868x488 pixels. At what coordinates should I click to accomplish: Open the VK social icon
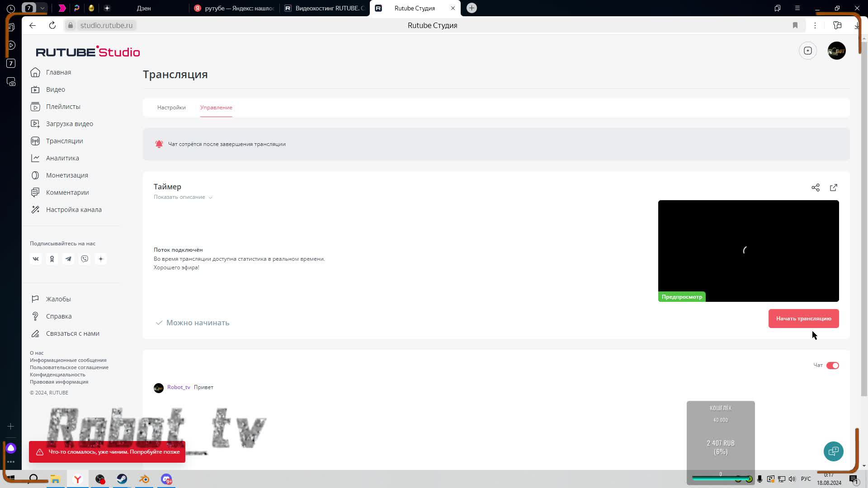click(36, 259)
